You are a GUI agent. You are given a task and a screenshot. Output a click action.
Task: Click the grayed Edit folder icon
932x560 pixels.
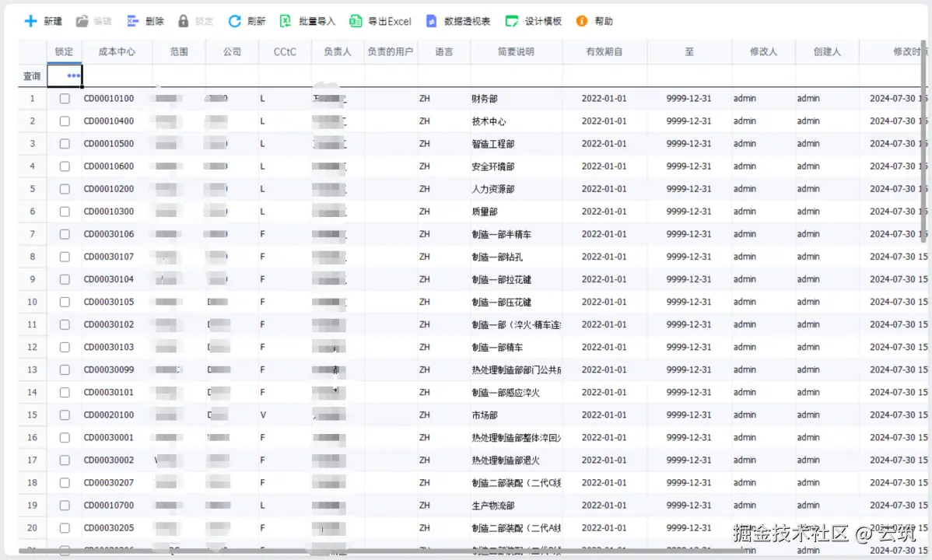click(x=82, y=22)
